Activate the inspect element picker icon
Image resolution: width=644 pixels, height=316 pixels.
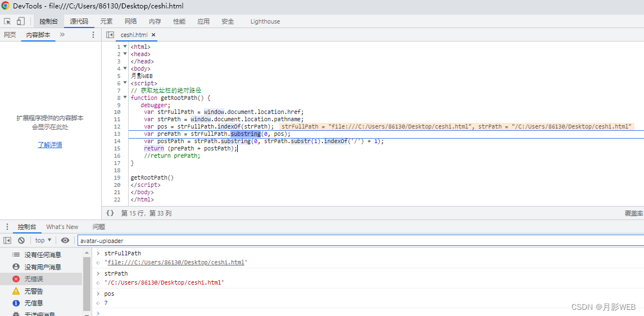pos(7,21)
